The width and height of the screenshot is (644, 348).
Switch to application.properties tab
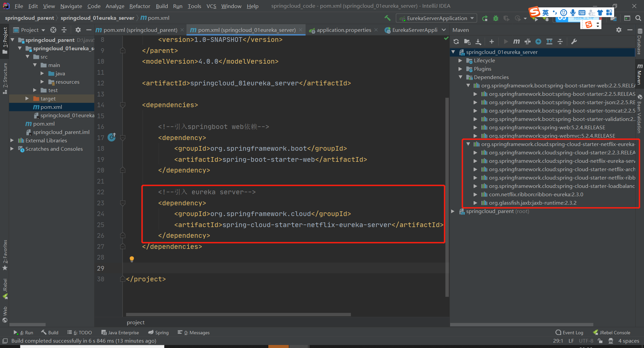click(x=344, y=30)
